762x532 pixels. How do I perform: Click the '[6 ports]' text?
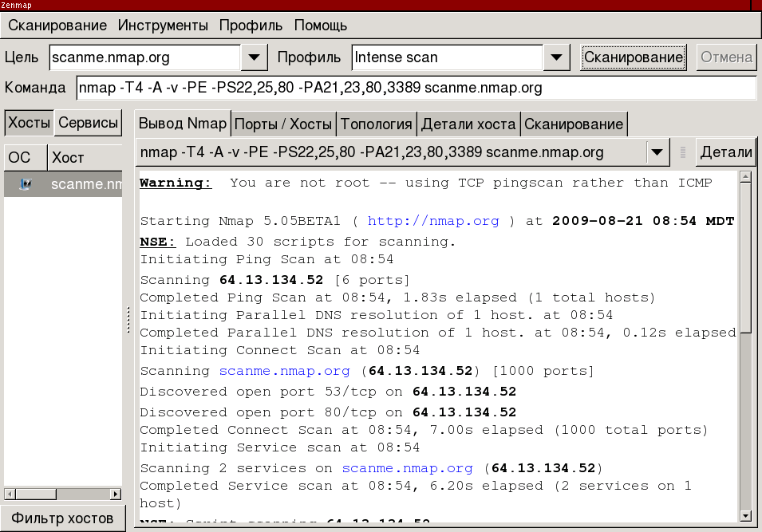pos(372,280)
